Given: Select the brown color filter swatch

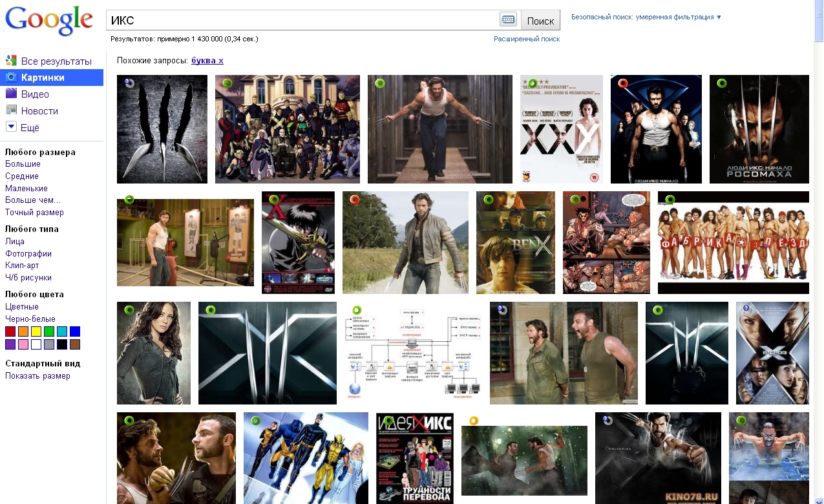Looking at the screenshot, I should coord(75,344).
